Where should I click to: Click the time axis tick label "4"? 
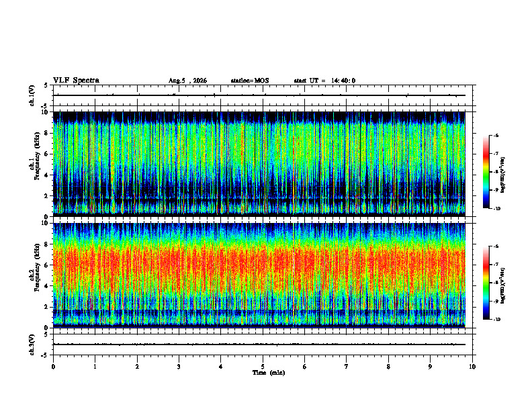click(x=221, y=367)
